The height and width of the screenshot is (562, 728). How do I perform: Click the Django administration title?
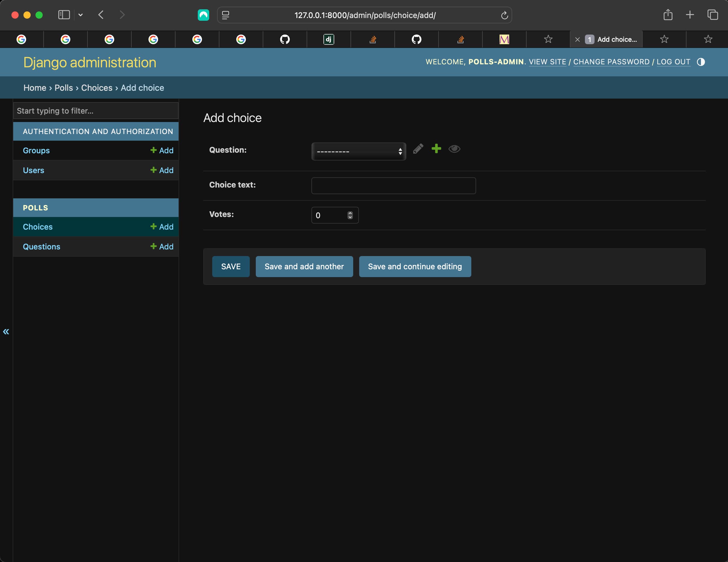click(90, 63)
